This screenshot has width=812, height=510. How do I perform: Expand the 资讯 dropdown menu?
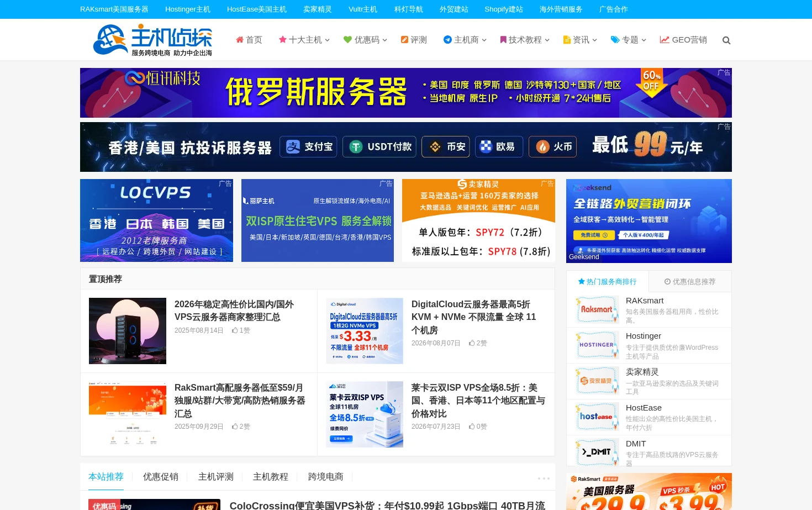[594, 40]
